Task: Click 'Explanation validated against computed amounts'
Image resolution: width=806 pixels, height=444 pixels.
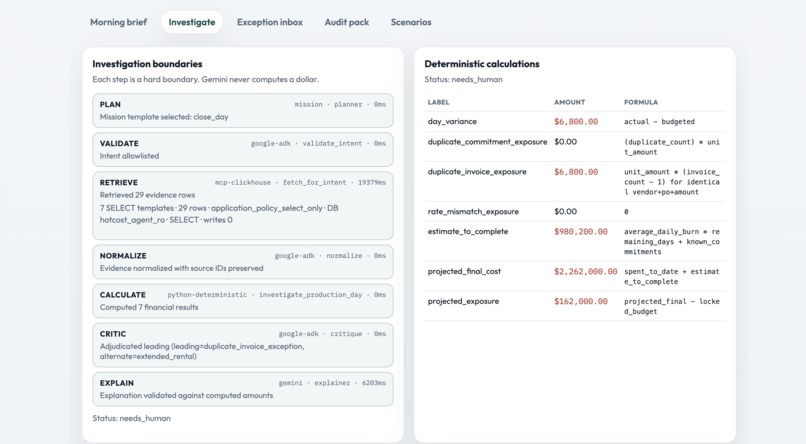Action: (187, 395)
